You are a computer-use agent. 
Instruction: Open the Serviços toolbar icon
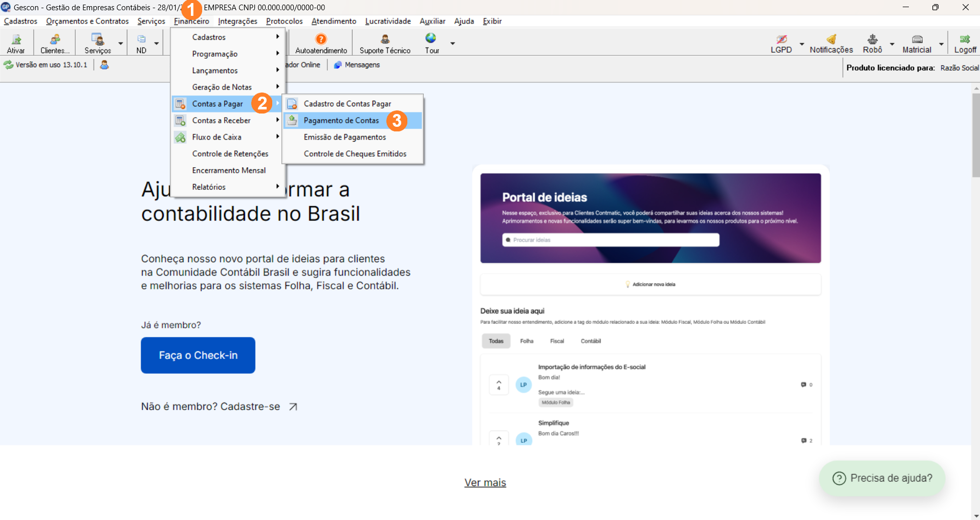97,39
